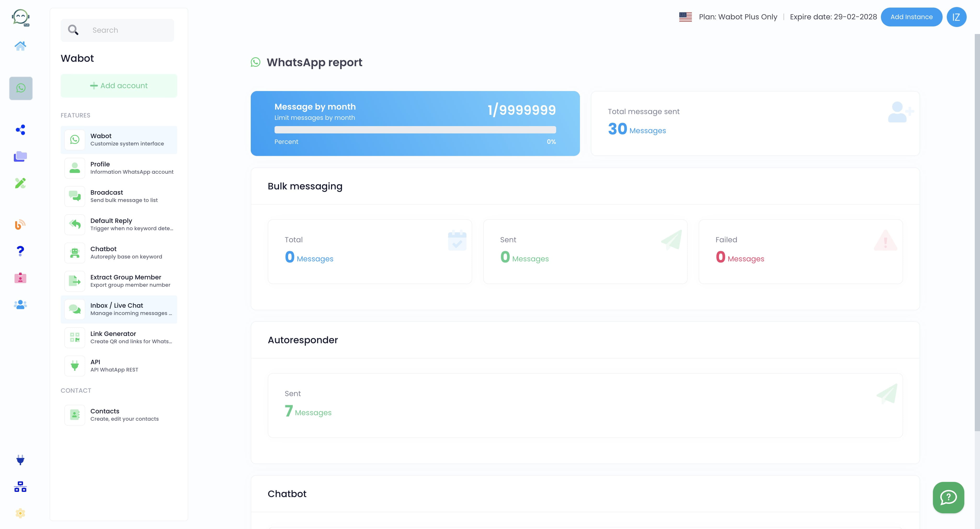The height and width of the screenshot is (529, 980).
Task: Click the page vertical scrollbar
Action: [x=977, y=232]
